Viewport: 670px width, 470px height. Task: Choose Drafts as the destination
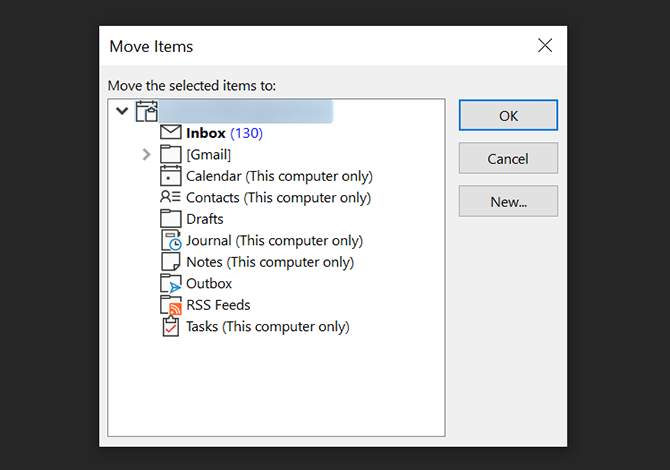[204, 219]
